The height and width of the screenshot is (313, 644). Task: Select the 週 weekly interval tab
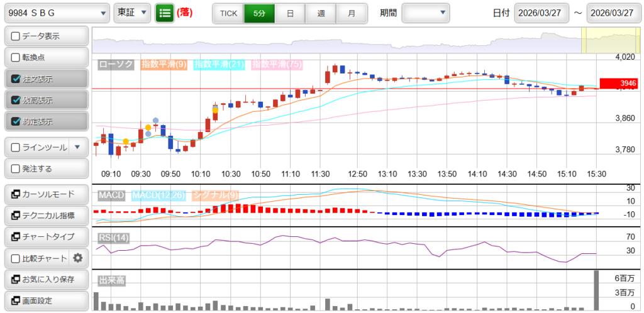[x=321, y=13]
